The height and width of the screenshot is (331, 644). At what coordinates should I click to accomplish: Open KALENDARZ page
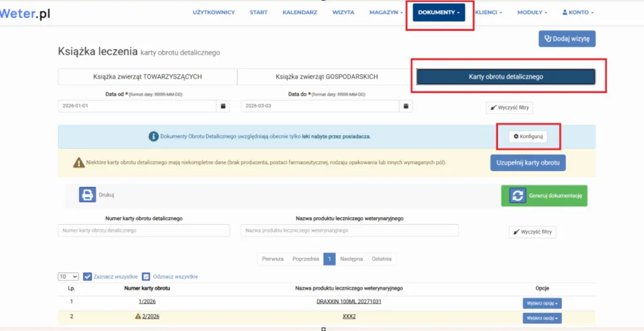pyautogui.click(x=300, y=13)
